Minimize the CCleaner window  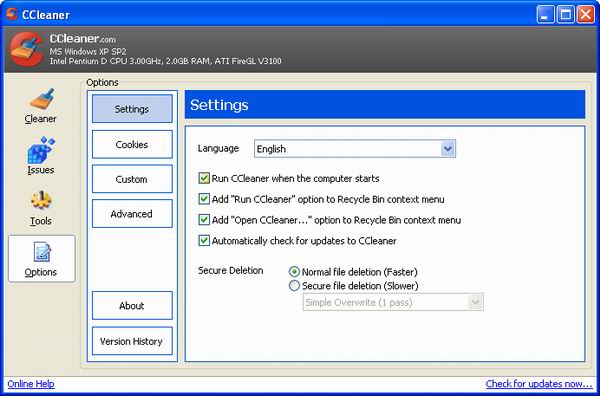coord(545,15)
